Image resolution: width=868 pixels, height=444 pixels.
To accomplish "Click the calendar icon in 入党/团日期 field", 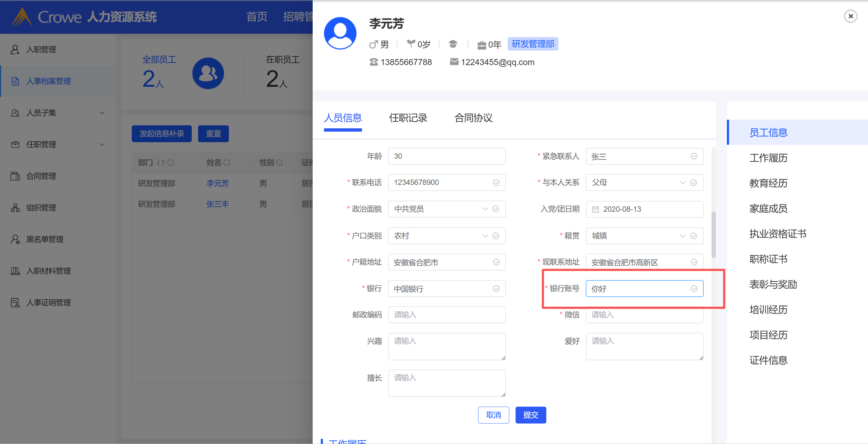I will 595,209.
